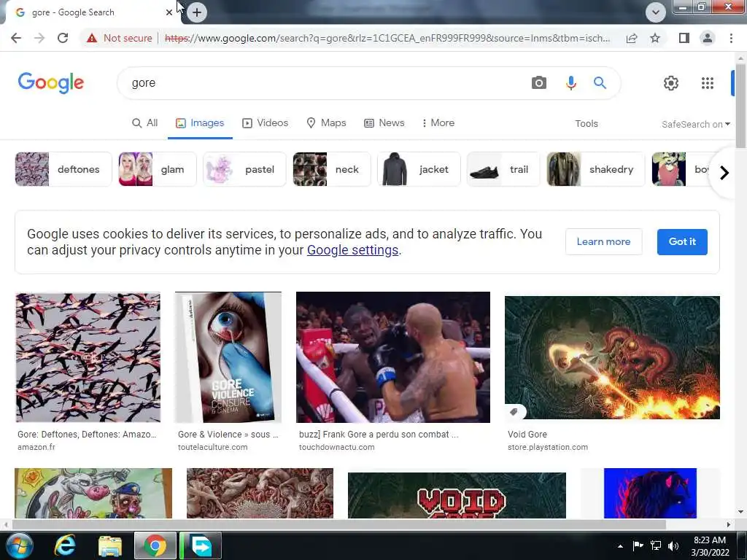Start voice search with the microphone icon
747x560 pixels.
tap(570, 83)
